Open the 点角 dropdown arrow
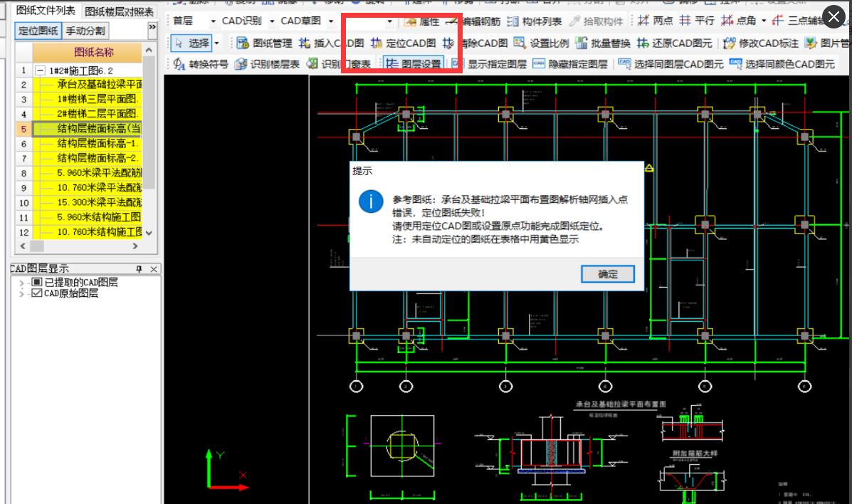852x504 pixels. (x=764, y=21)
